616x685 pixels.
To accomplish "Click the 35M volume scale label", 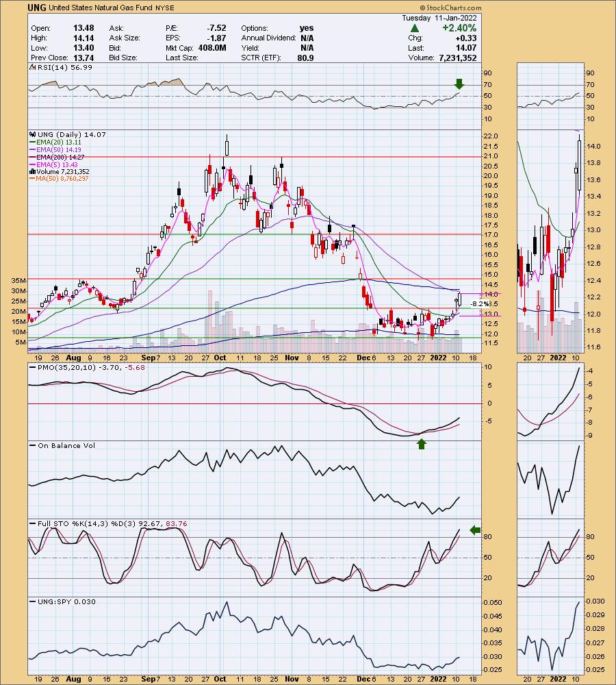I will tap(18, 280).
